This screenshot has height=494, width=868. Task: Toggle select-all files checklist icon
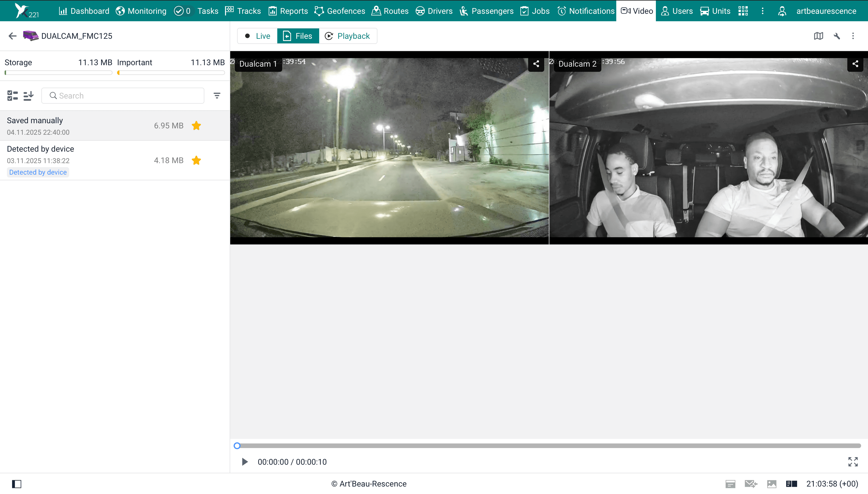(13, 96)
